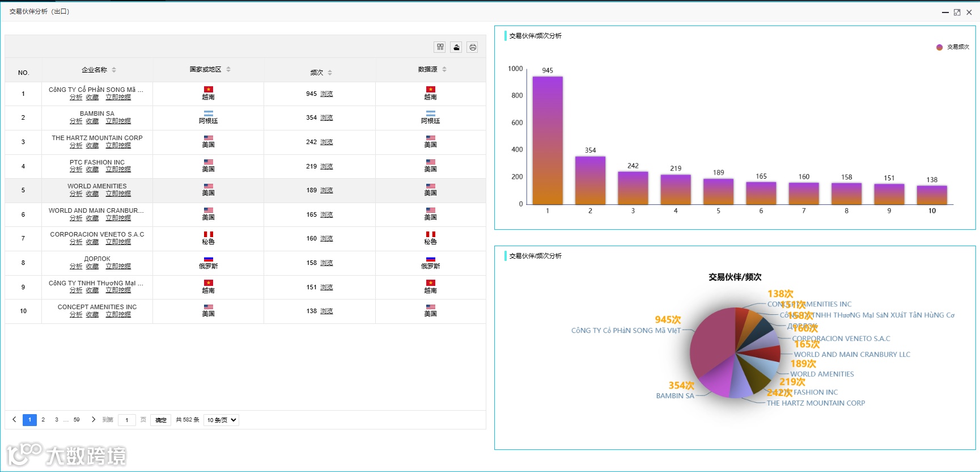
Task: Go to next page arrow
Action: coord(94,420)
